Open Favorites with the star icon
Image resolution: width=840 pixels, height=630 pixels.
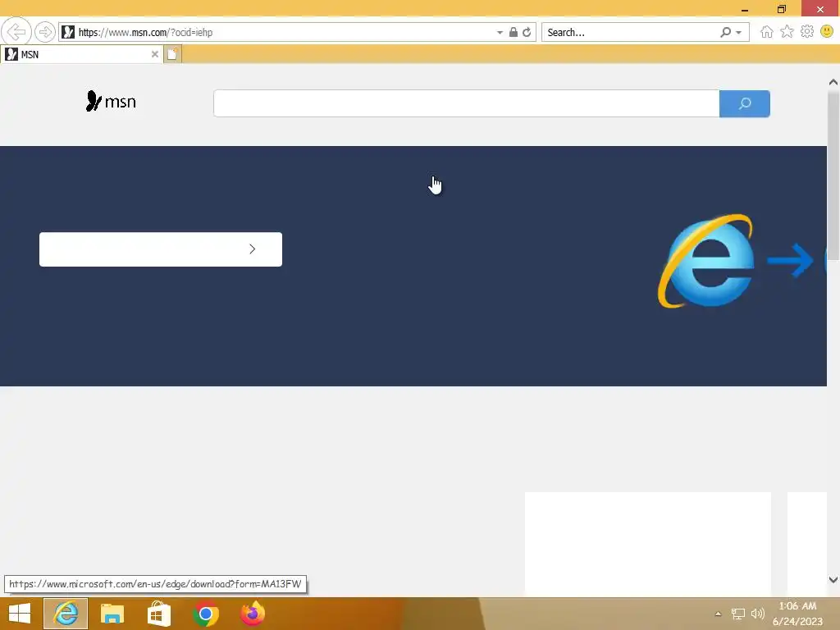tap(787, 32)
